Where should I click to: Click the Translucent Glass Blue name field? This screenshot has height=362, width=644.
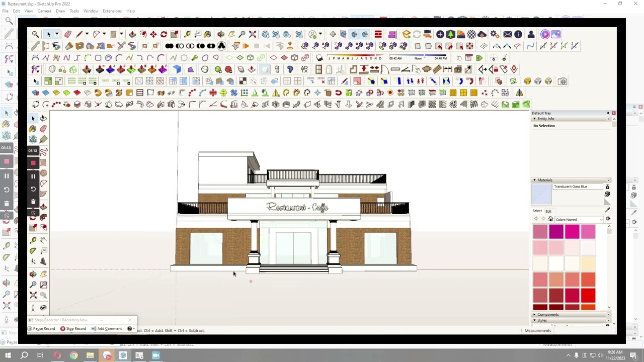point(578,187)
